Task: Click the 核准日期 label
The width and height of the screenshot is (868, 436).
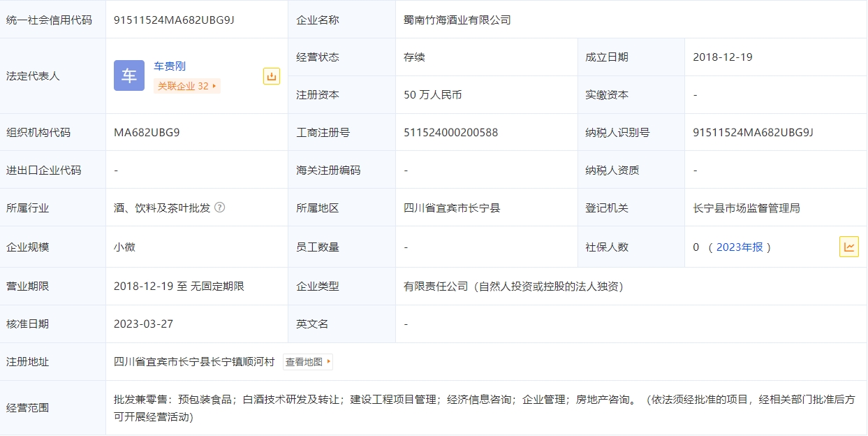Action: [x=28, y=324]
